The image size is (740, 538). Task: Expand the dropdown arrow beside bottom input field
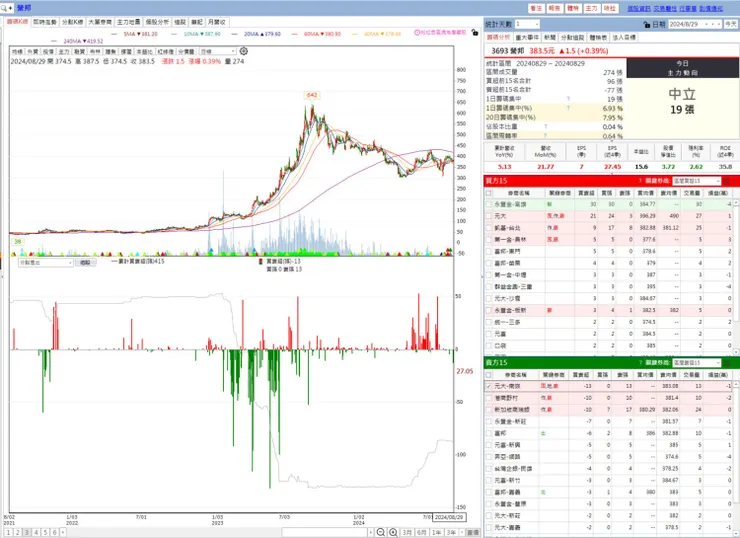[x=370, y=532]
